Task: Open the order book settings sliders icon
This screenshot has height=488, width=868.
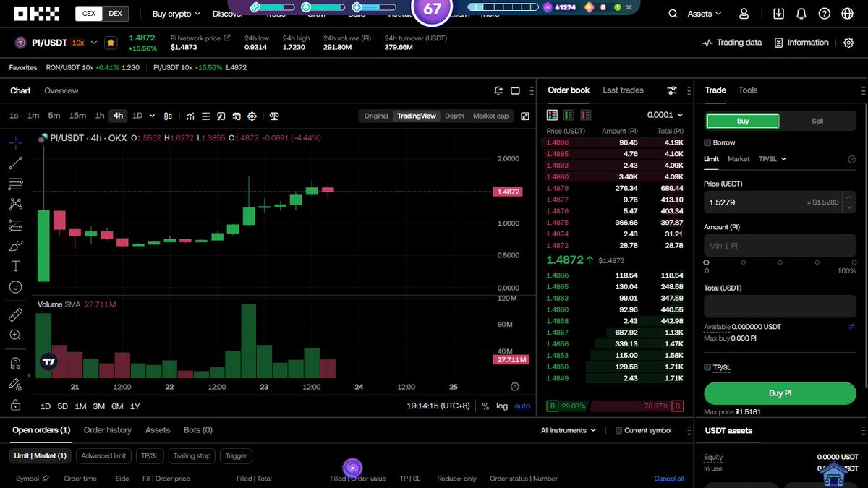Action: [672, 90]
